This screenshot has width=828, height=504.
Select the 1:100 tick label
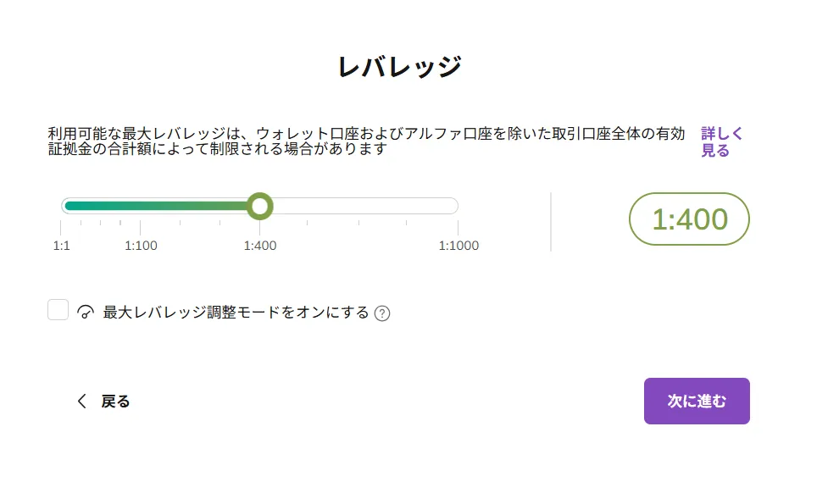point(142,246)
